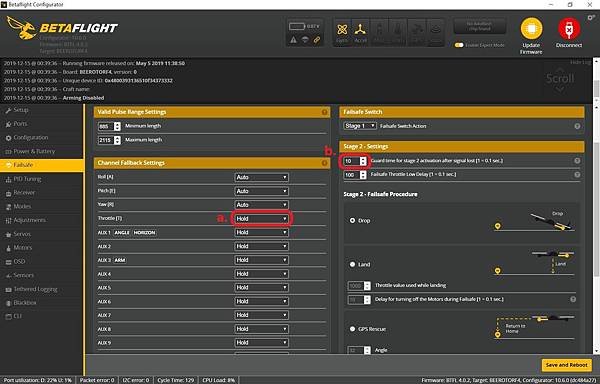Open the AUX 1 fallback dropdown
Screen dimensions: 600x384
point(261,233)
